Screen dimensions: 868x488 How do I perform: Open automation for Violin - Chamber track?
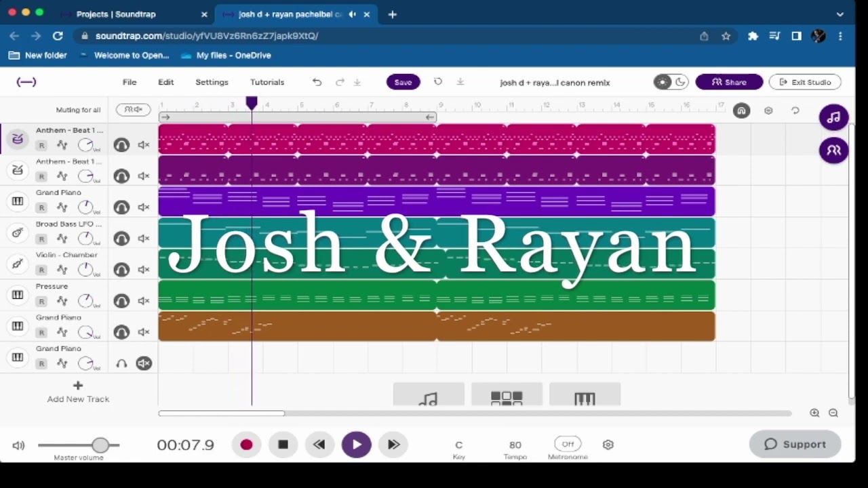click(62, 270)
